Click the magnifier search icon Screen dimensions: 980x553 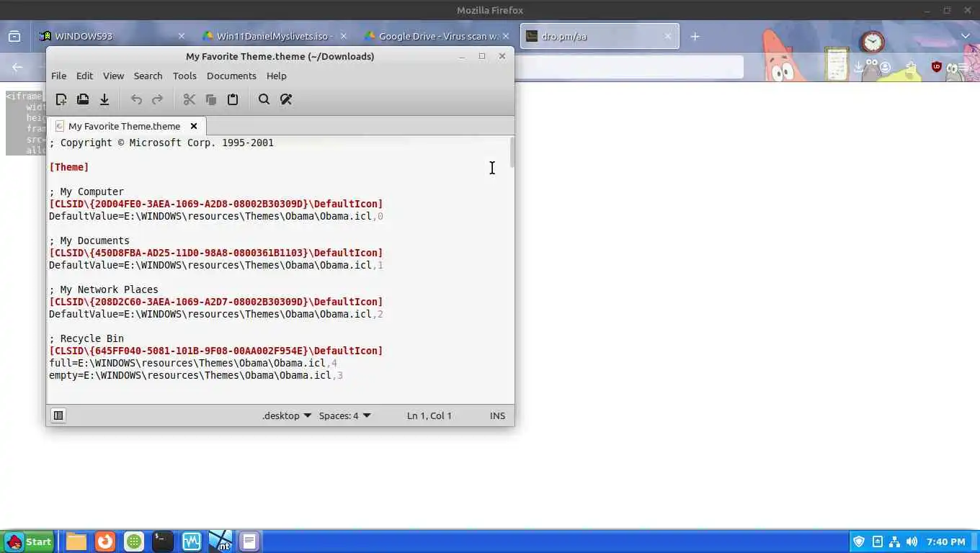(264, 99)
